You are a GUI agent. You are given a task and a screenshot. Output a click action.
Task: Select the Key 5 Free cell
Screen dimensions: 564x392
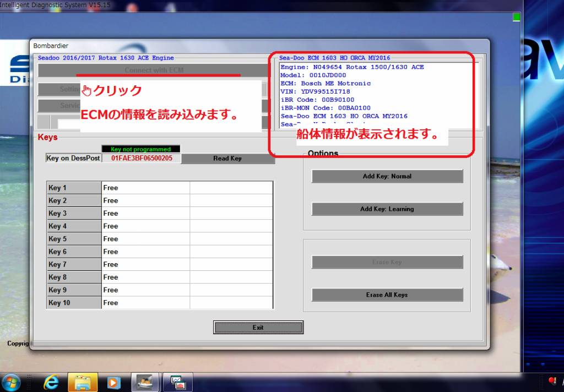click(x=145, y=239)
